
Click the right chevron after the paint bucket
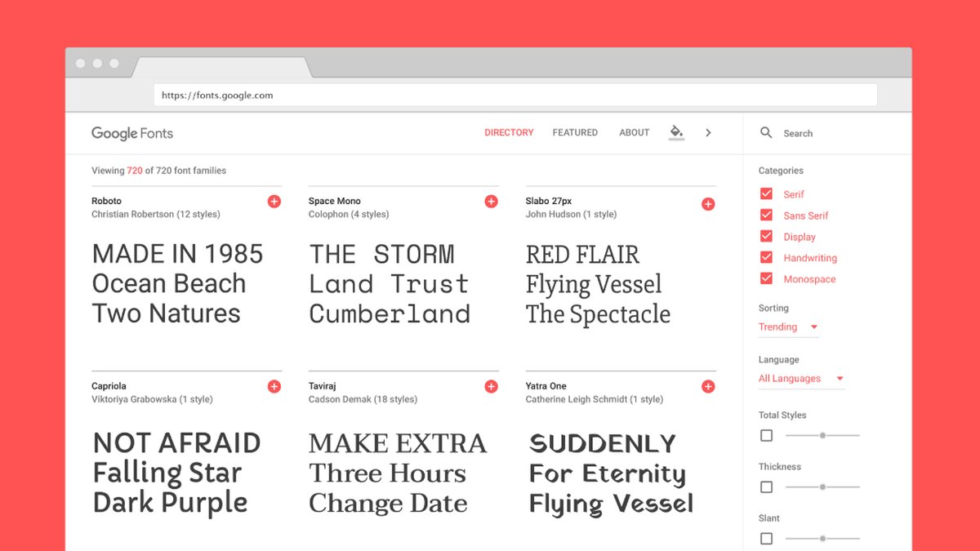point(708,132)
